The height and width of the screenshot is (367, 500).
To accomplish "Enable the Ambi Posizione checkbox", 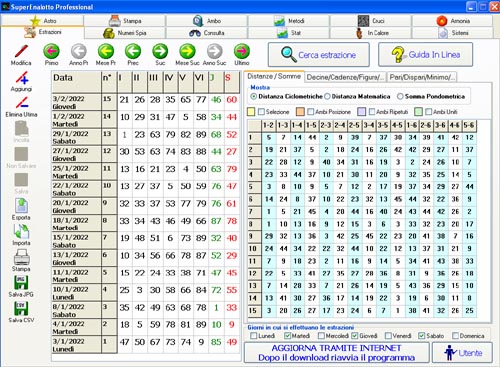I will point(311,112).
